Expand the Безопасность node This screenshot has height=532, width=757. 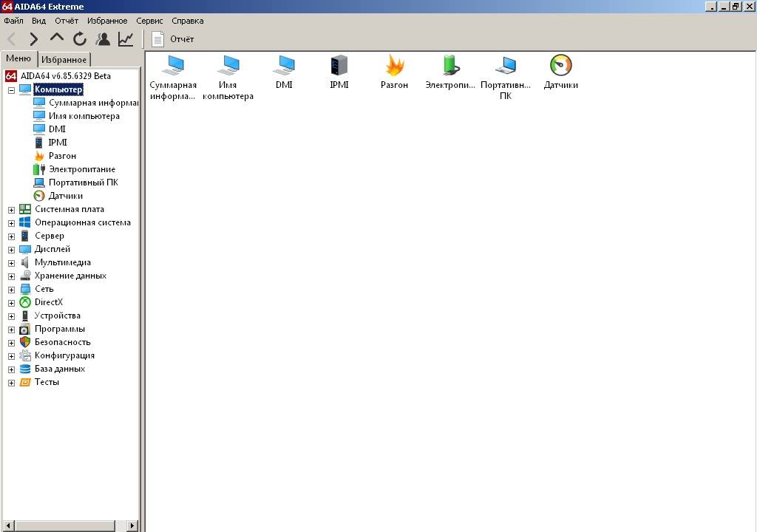[12, 344]
